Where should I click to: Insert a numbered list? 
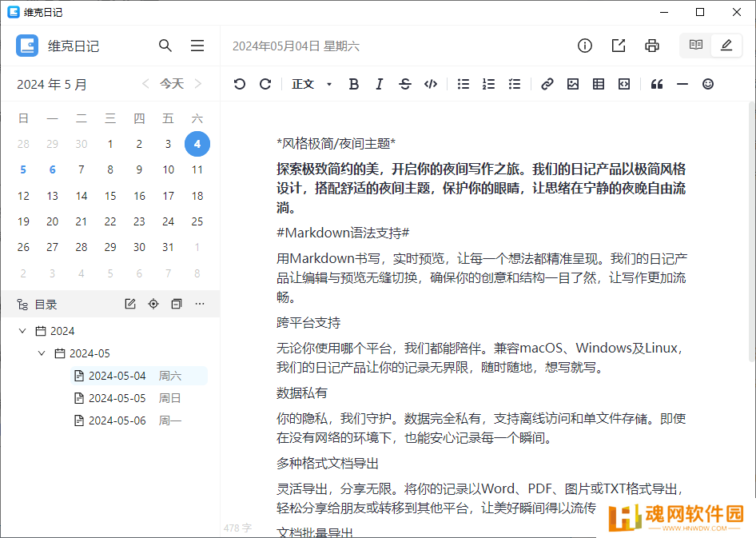click(x=489, y=84)
